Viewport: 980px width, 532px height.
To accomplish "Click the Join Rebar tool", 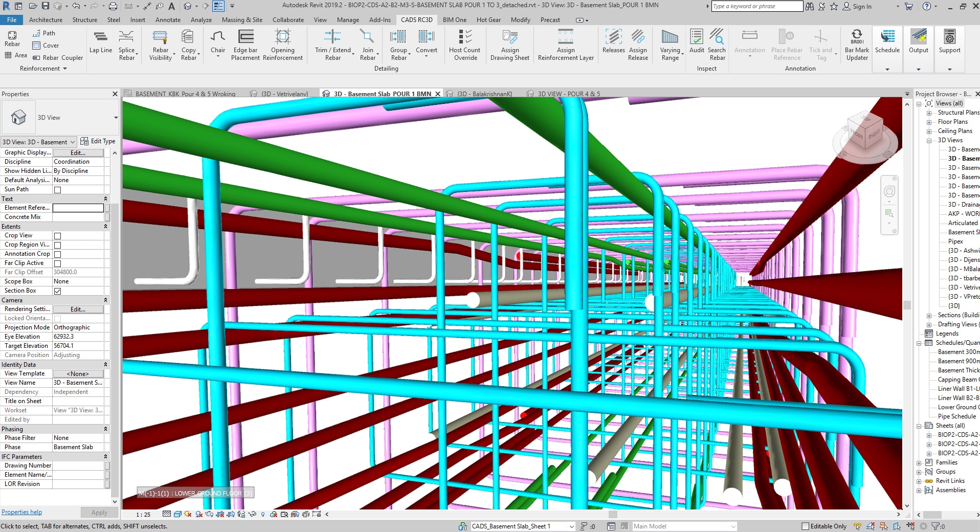I will point(367,45).
